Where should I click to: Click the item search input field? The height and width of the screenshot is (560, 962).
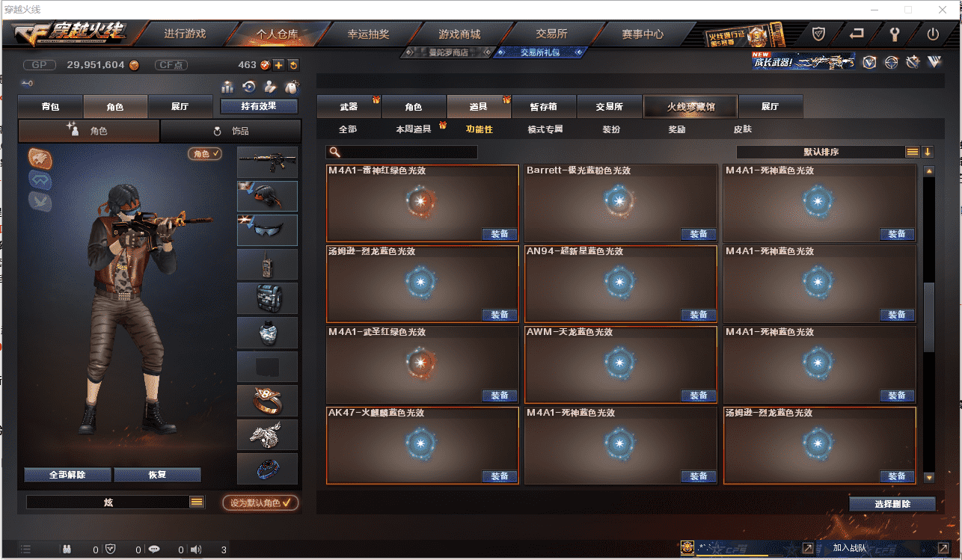pyautogui.click(x=402, y=153)
